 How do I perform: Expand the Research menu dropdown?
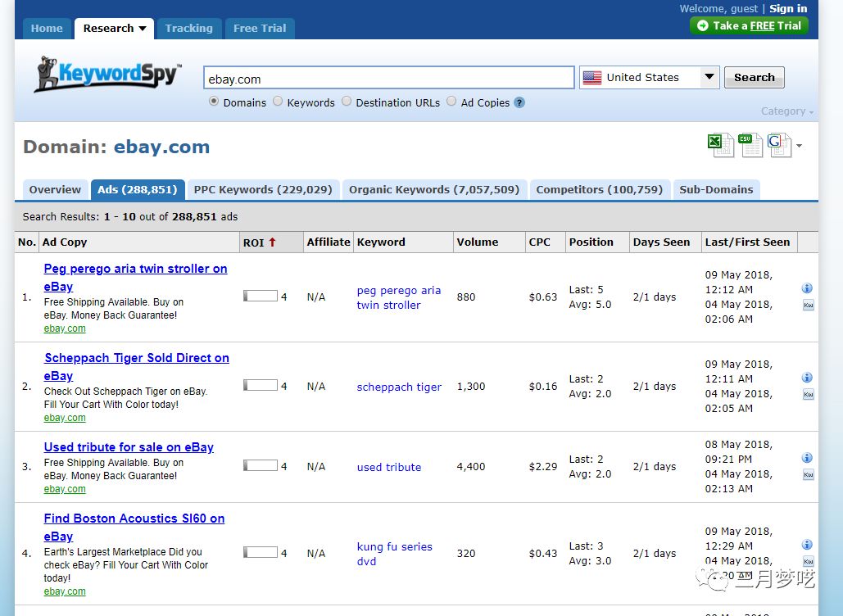(x=143, y=29)
